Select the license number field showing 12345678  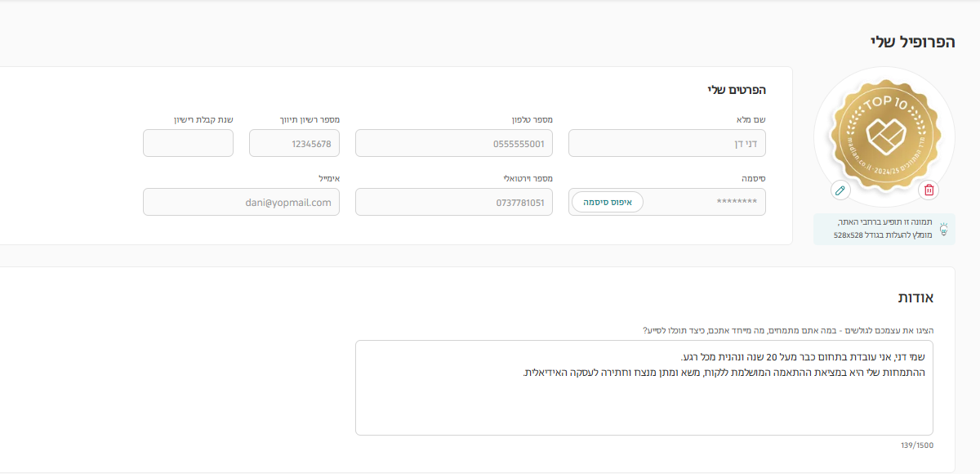point(294,142)
